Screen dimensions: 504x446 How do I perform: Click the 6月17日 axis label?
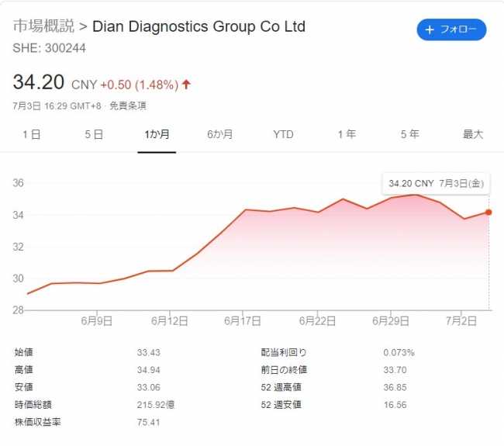pyautogui.click(x=243, y=321)
